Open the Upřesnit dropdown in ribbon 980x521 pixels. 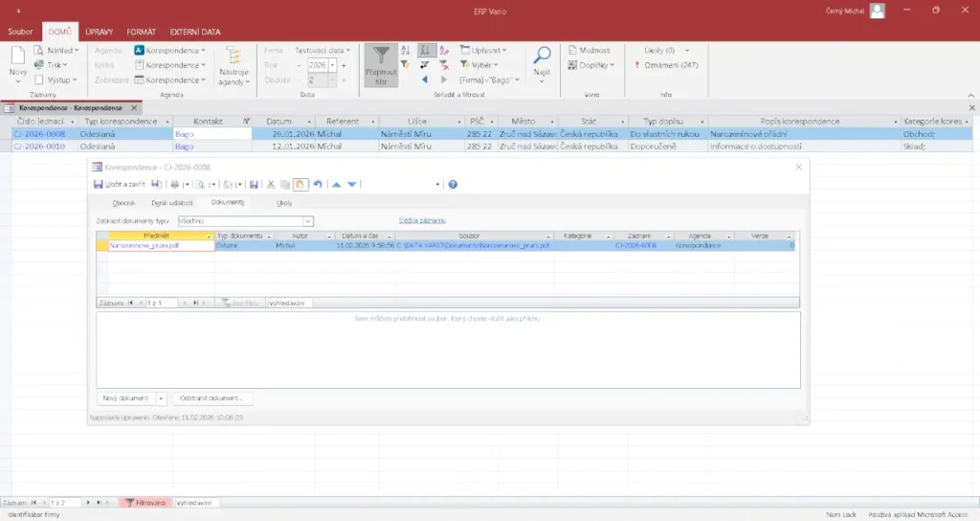[x=488, y=50]
